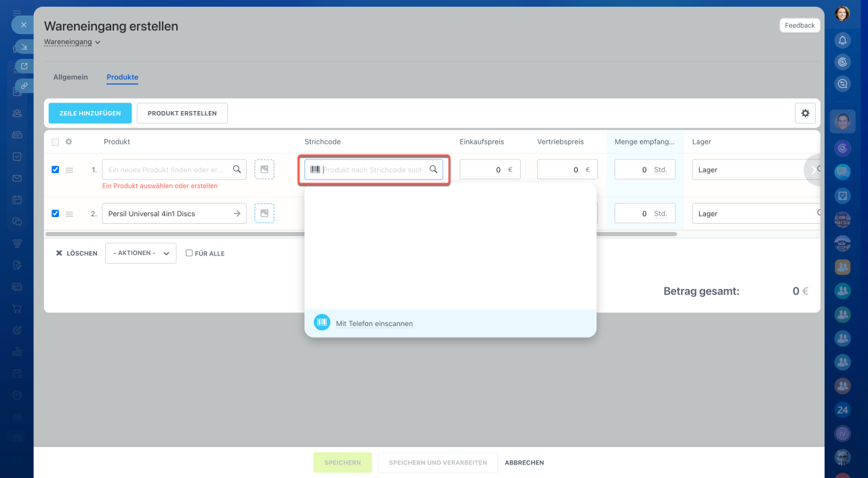Click the Strichcode column header
Viewport: 868px width, 478px height.
point(323,142)
